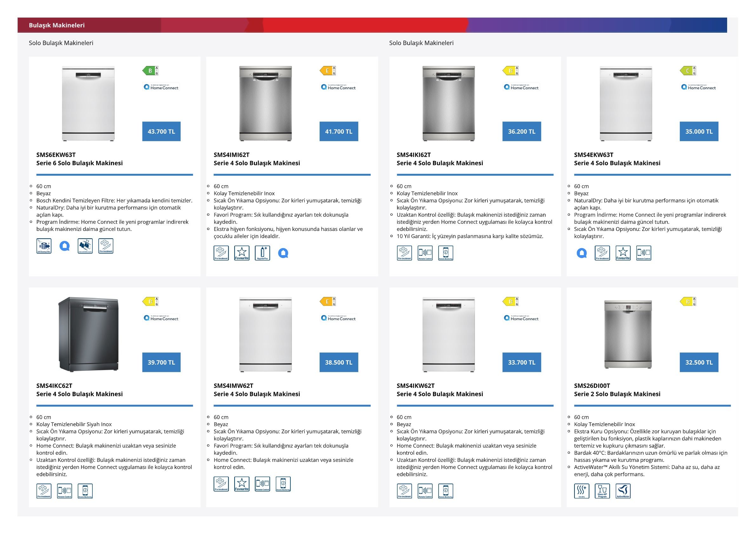Click the Glass 40° Program icon under SMS26DI00T

pyautogui.click(x=603, y=491)
